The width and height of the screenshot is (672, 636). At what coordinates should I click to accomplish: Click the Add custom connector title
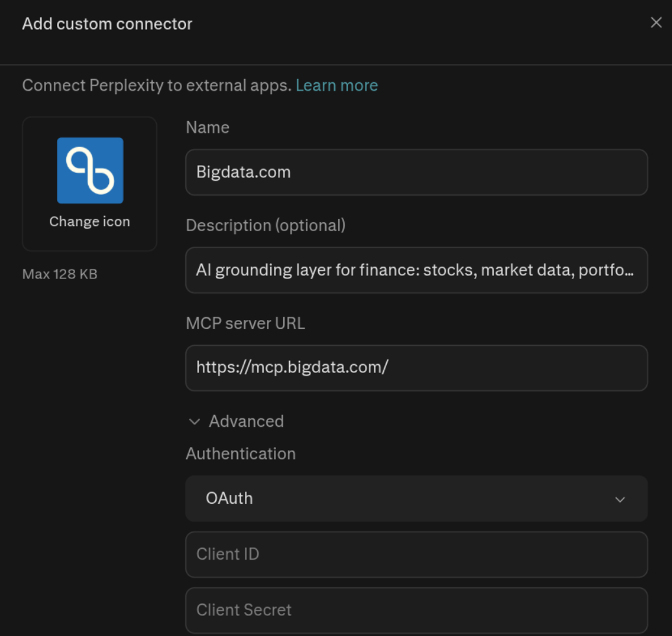(x=107, y=24)
